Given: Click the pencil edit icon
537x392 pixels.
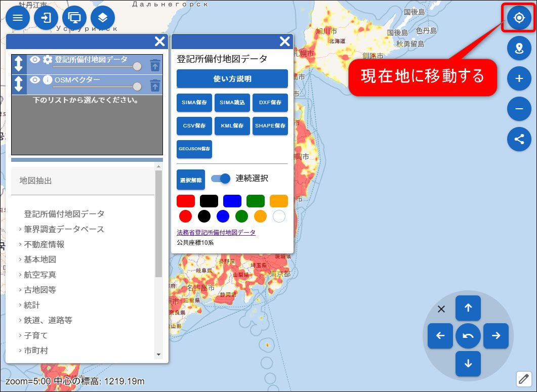Looking at the screenshot, I should coord(523,378).
